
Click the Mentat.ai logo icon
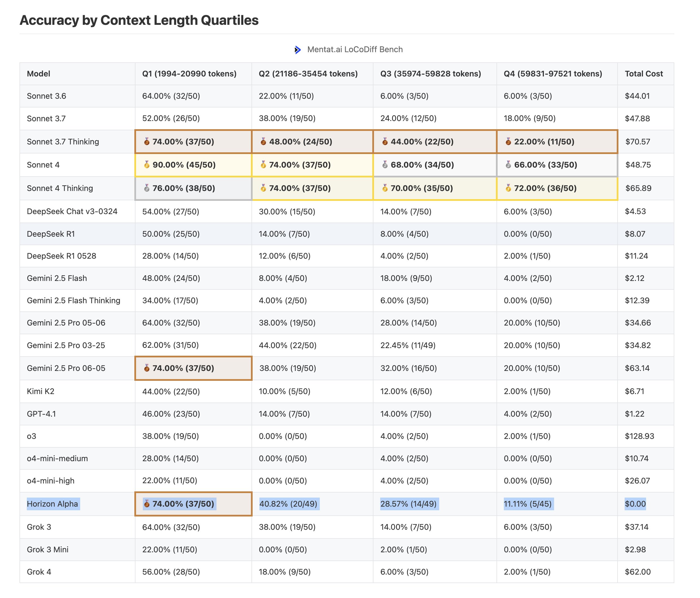tap(297, 50)
